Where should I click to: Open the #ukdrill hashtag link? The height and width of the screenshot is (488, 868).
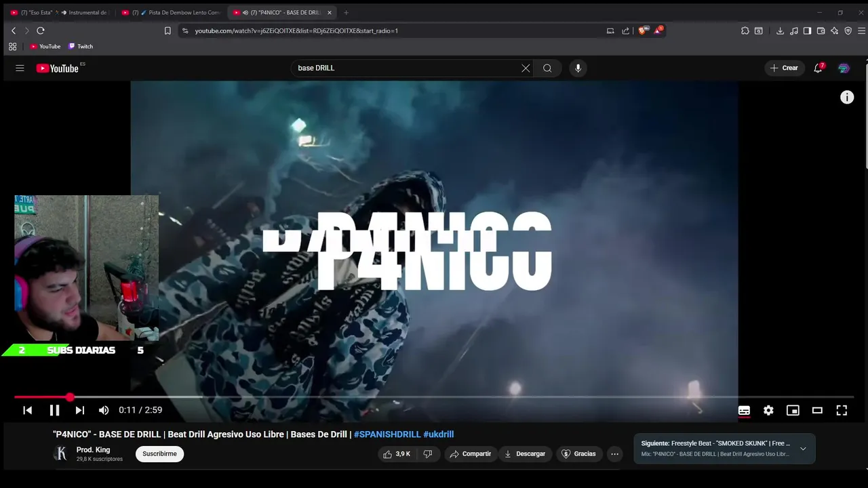[439, 434]
